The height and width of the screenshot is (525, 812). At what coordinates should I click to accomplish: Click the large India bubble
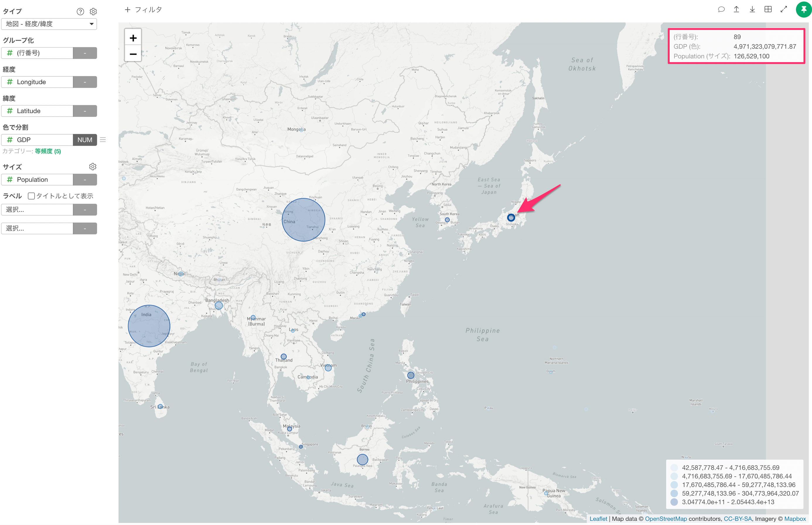(149, 326)
